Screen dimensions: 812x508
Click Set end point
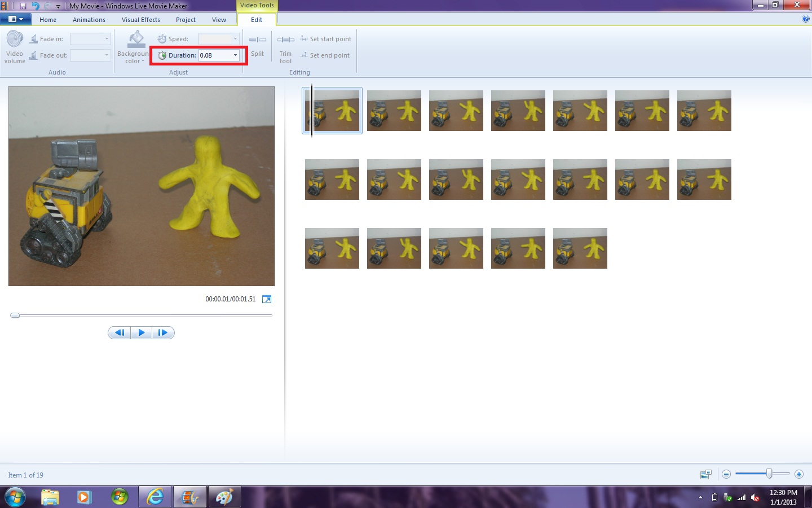(x=325, y=55)
